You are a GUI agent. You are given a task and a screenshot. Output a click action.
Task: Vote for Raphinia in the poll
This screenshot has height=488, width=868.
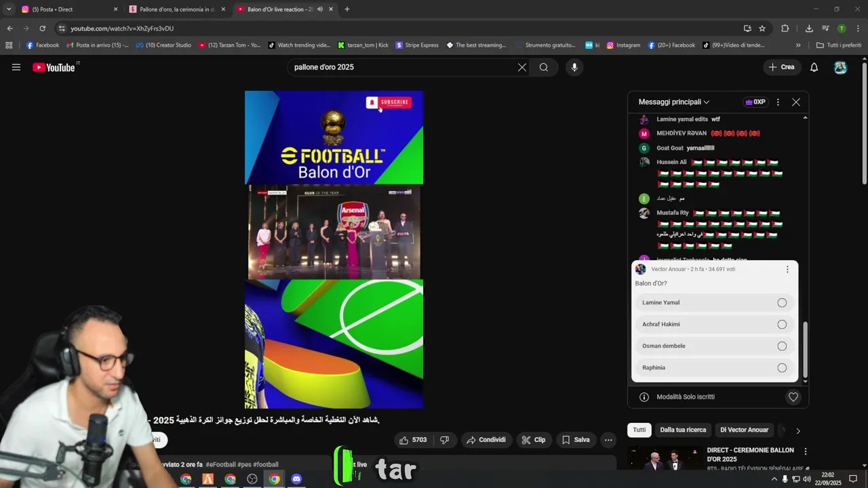click(715, 368)
